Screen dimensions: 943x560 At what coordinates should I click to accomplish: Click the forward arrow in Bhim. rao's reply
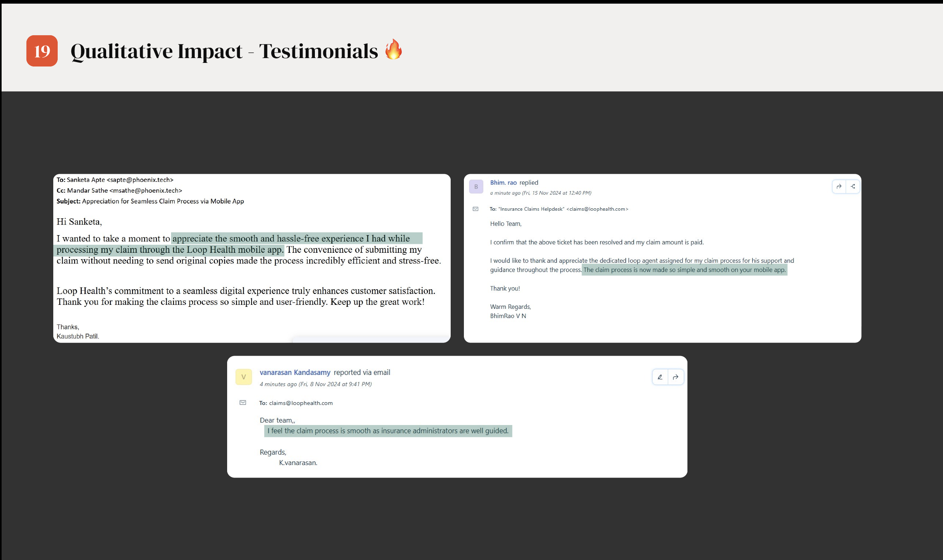pos(839,187)
